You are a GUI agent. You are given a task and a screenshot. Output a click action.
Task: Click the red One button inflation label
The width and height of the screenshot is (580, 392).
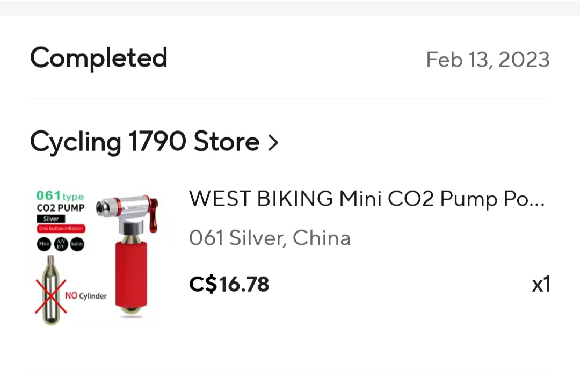point(60,229)
